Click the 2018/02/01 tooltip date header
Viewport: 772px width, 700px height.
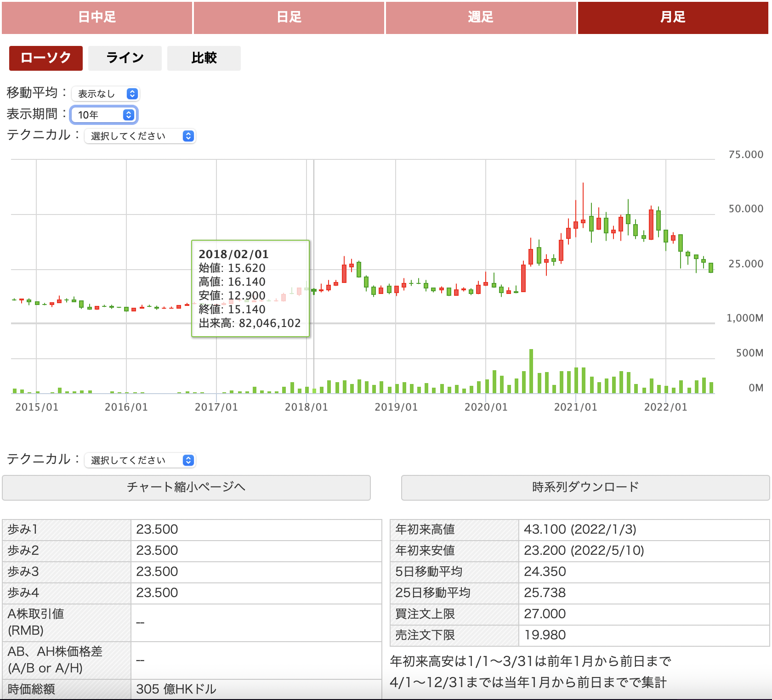point(233,254)
